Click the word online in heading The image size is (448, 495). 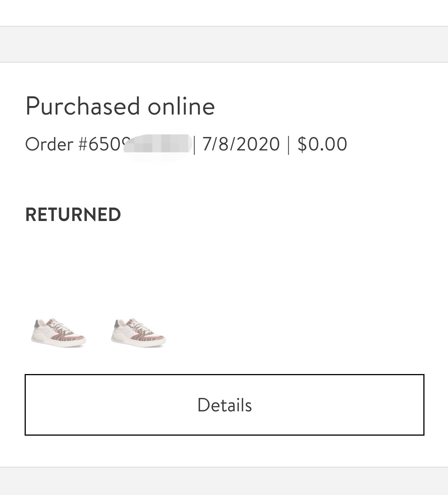[x=181, y=106]
